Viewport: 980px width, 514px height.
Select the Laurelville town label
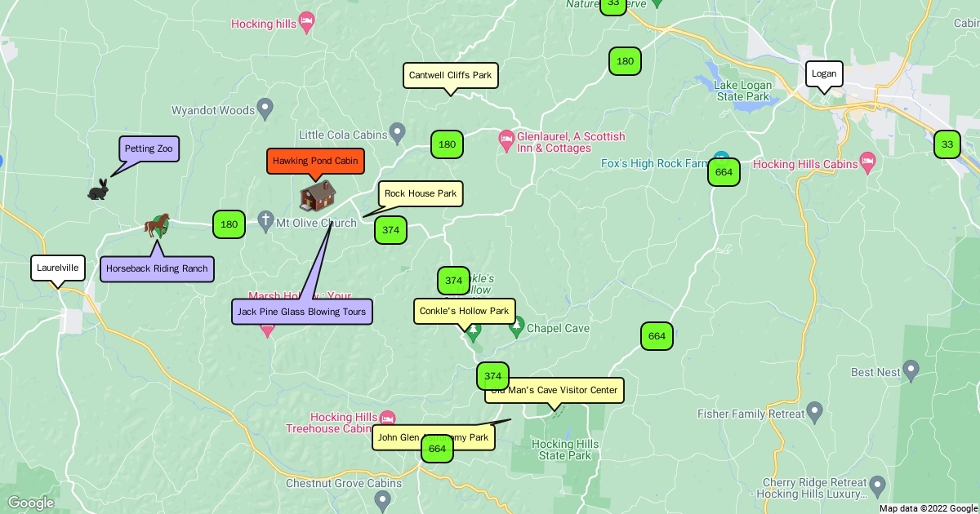coord(58,268)
